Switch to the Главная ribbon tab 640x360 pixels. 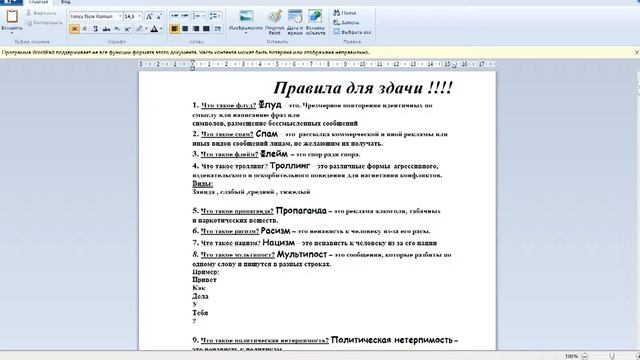pos(38,2)
